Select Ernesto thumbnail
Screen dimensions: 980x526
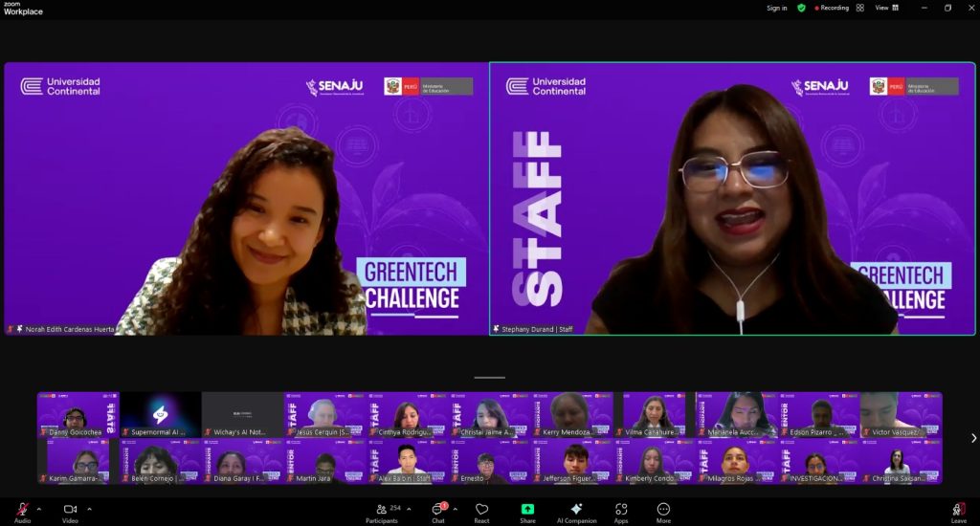click(490, 461)
